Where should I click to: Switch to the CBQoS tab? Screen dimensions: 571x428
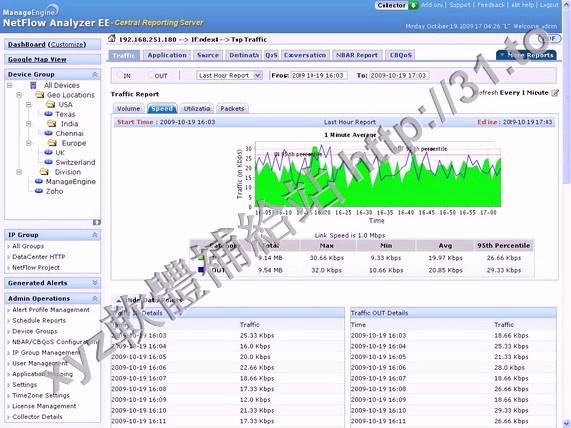[401, 55]
